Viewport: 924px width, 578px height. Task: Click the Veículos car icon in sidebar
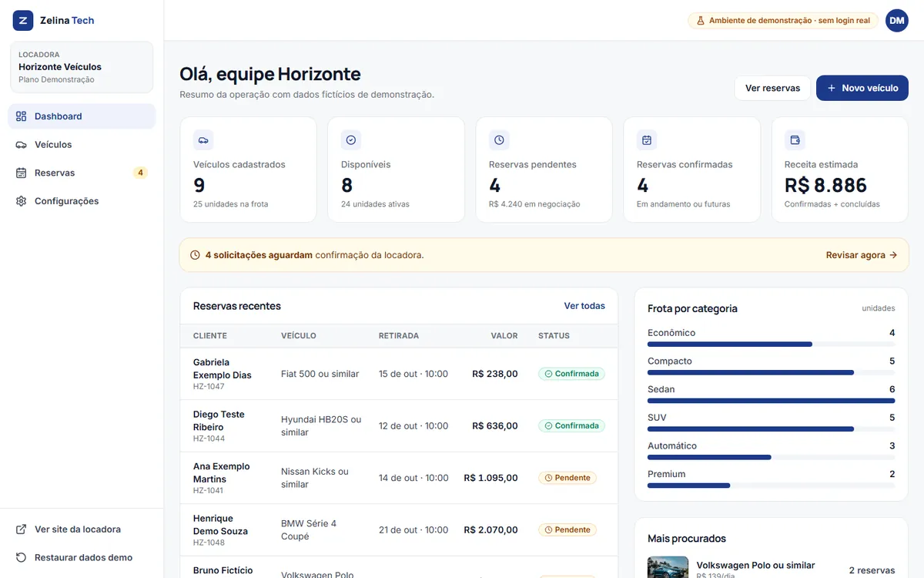(22, 145)
